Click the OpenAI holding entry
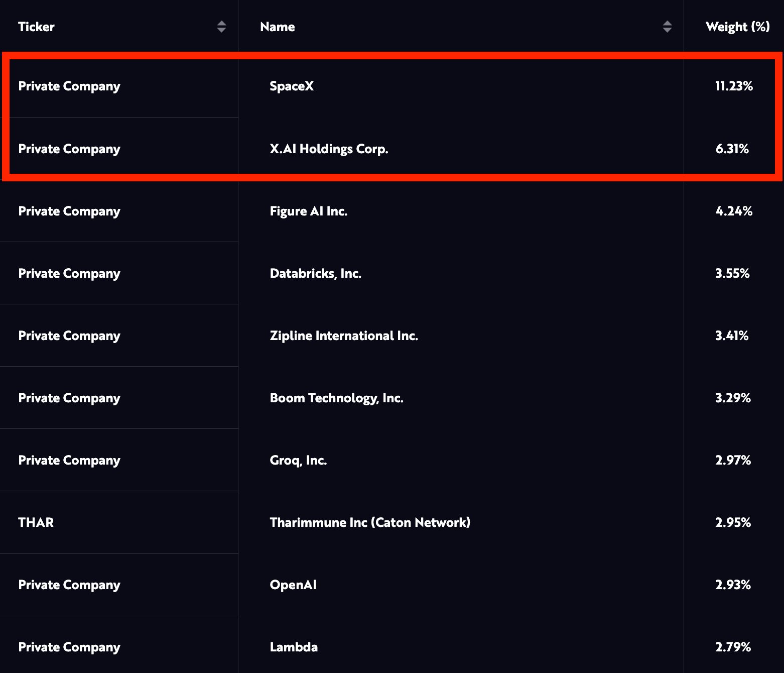The height and width of the screenshot is (673, 784). pos(293,585)
